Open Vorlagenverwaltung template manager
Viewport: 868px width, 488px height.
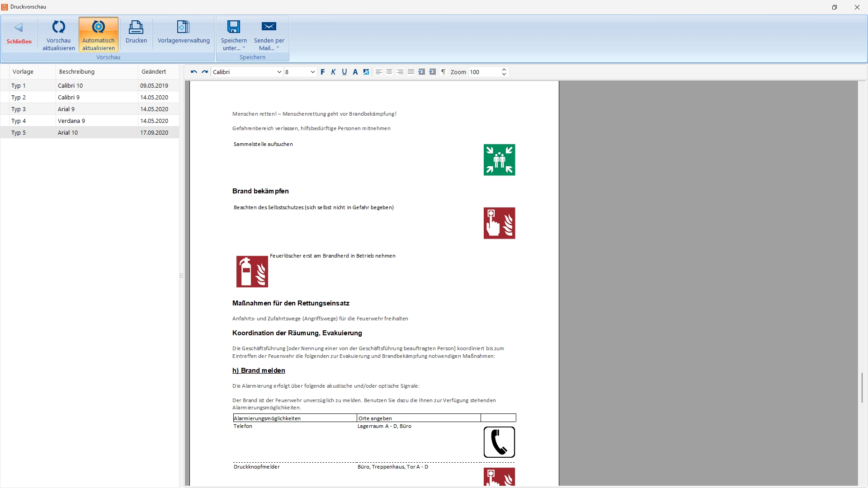pos(184,33)
